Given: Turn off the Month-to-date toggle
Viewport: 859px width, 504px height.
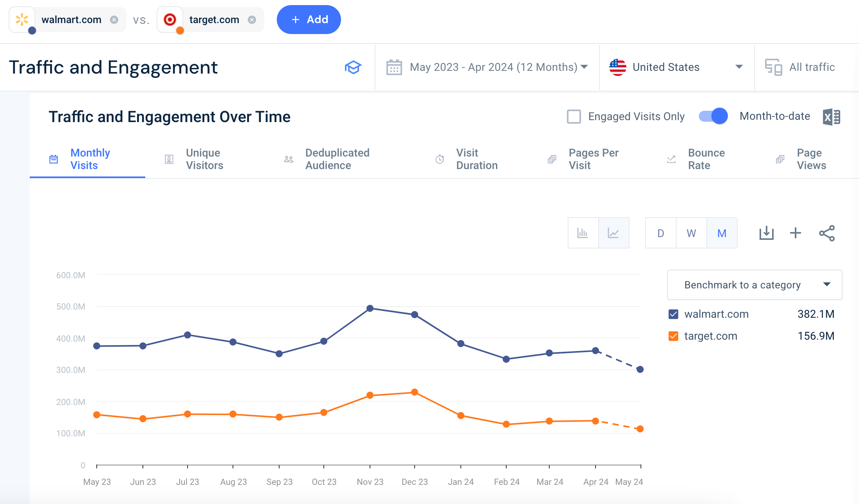Looking at the screenshot, I should [713, 116].
